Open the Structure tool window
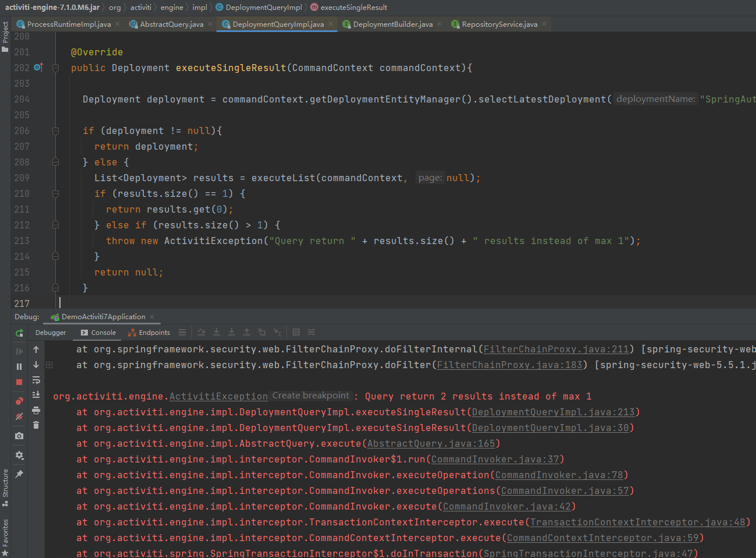Image resolution: width=756 pixels, height=558 pixels. click(x=5, y=487)
